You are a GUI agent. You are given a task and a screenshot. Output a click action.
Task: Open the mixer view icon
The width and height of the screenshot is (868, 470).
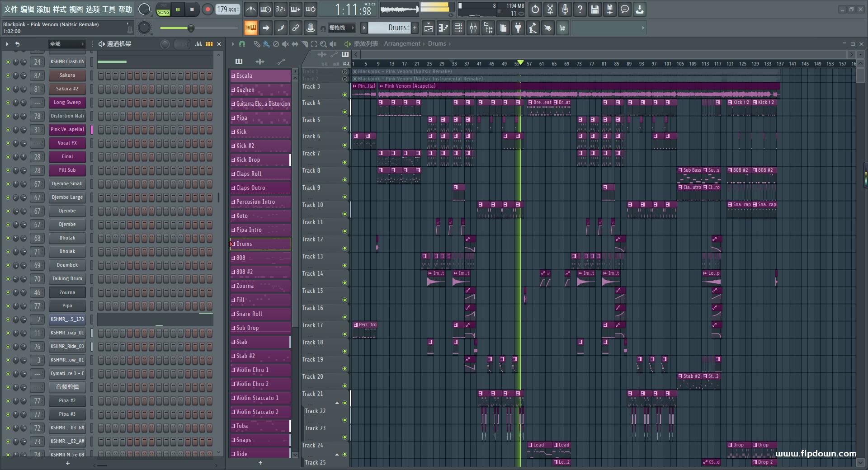473,28
